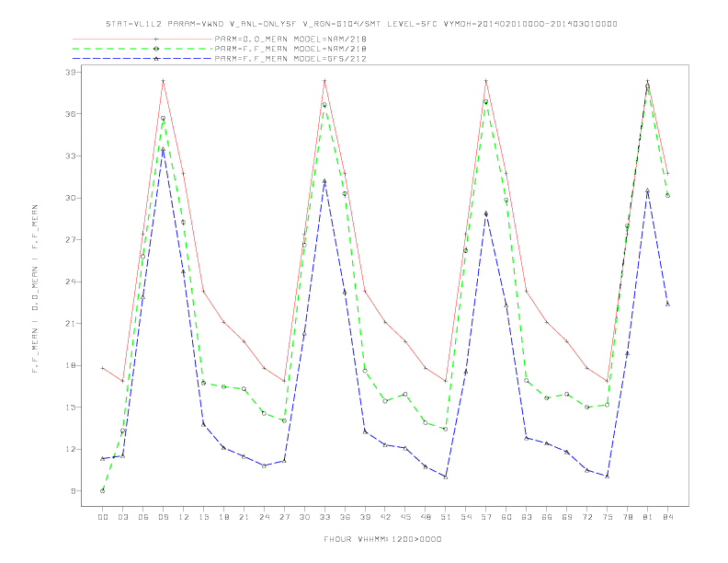Click x-axis tick label 45
This screenshot has width=728, height=563.
405,517
